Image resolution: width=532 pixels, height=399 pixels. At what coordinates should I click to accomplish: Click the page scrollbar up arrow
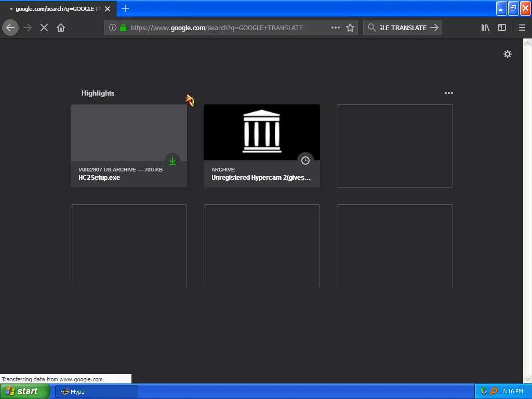click(x=527, y=43)
